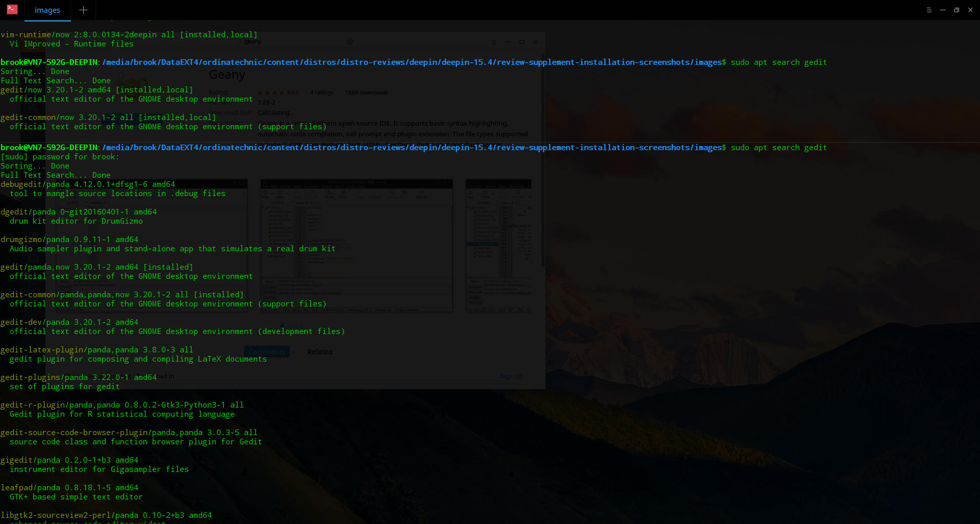Click 'instrument editor for Gigasampler files' line

point(99,469)
